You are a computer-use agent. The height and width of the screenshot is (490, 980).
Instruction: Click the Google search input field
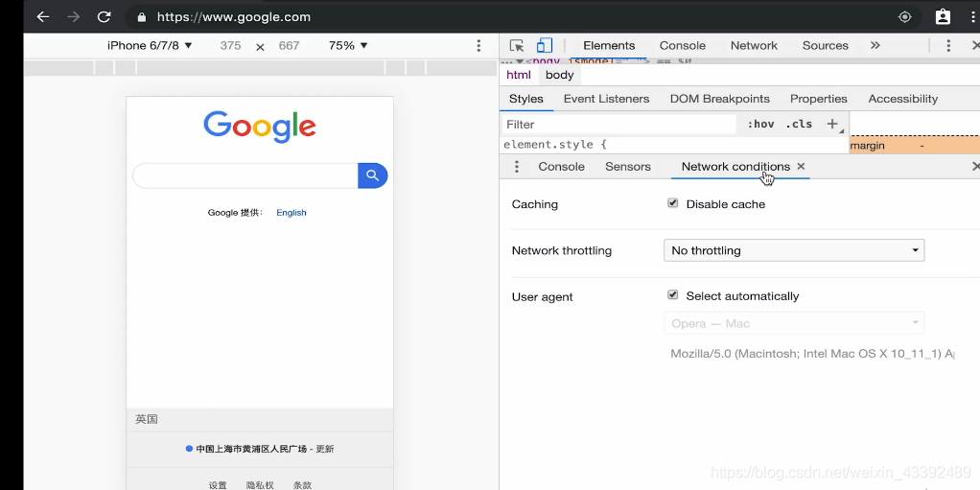point(245,175)
